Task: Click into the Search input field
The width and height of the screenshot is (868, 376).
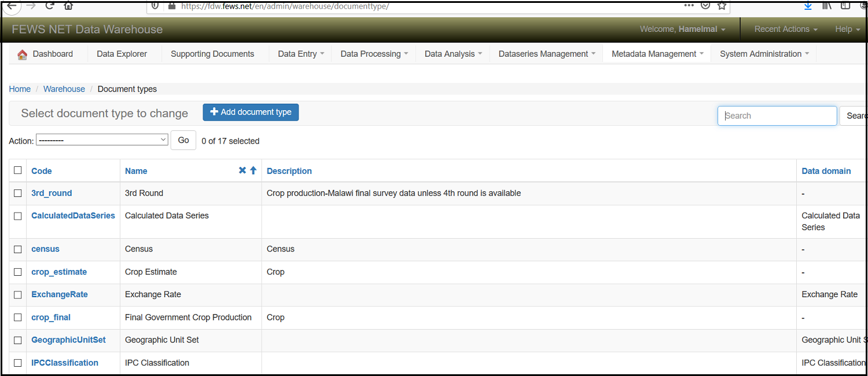Action: click(777, 116)
